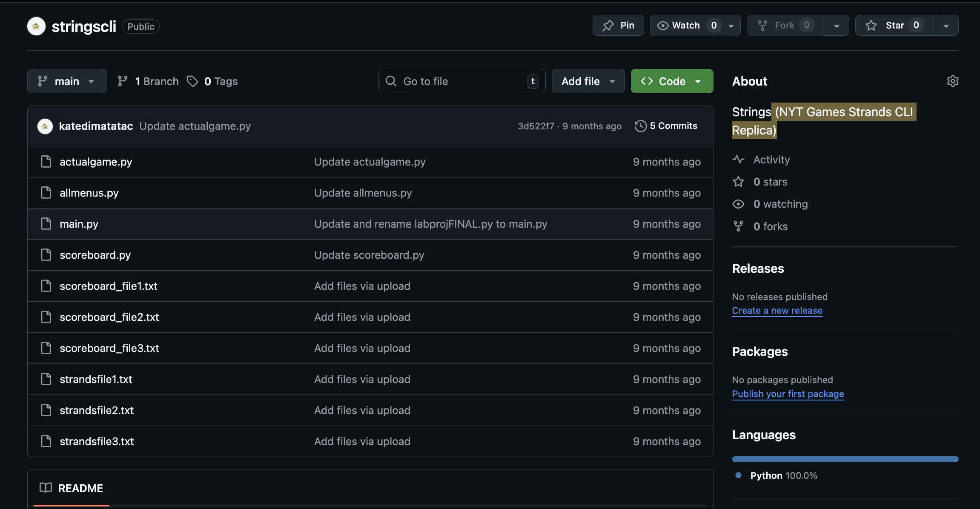This screenshot has width=980, height=509.
Task: Click the branch icon beside 1 Branch
Action: pyautogui.click(x=123, y=81)
